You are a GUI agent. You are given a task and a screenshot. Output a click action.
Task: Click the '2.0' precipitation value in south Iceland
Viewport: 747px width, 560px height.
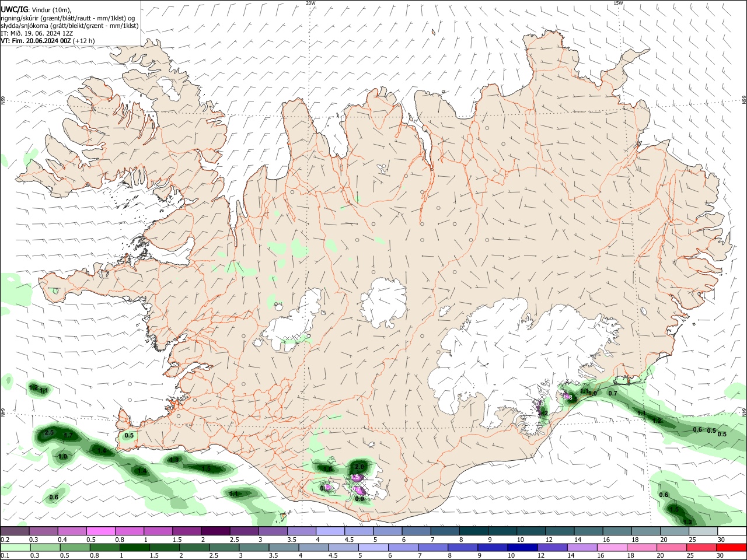[359, 467]
